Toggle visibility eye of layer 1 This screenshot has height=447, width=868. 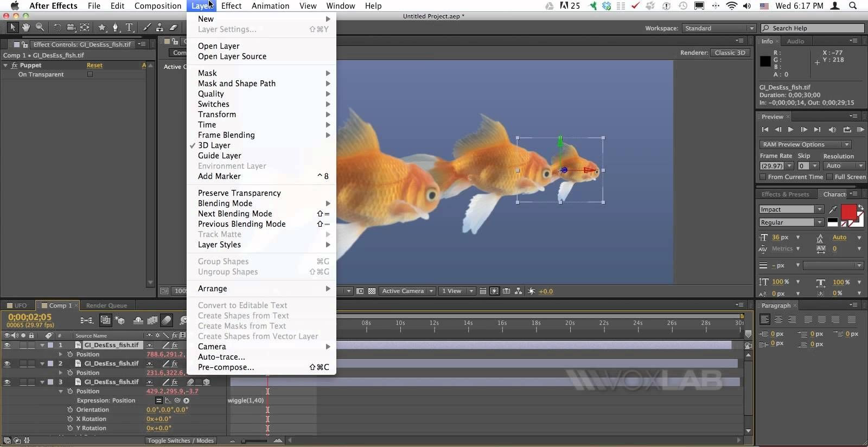pos(7,345)
